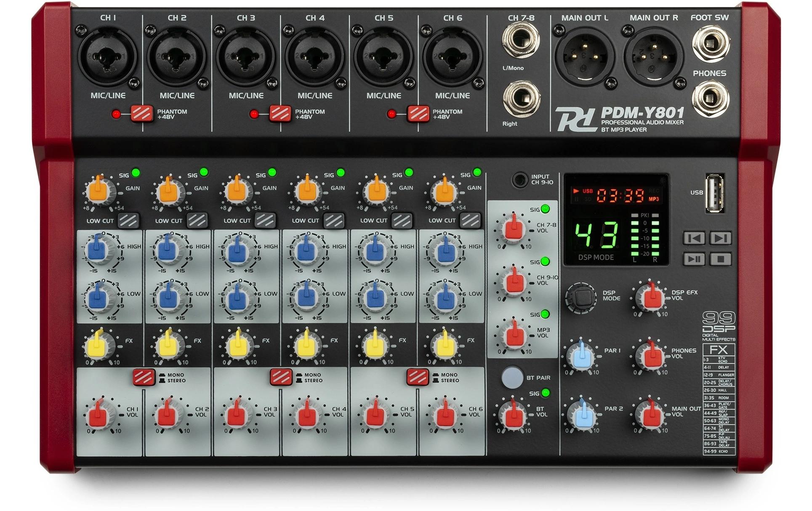Image resolution: width=812 pixels, height=511 pixels.
Task: Click the PHONES VOL knob
Action: coord(651,356)
